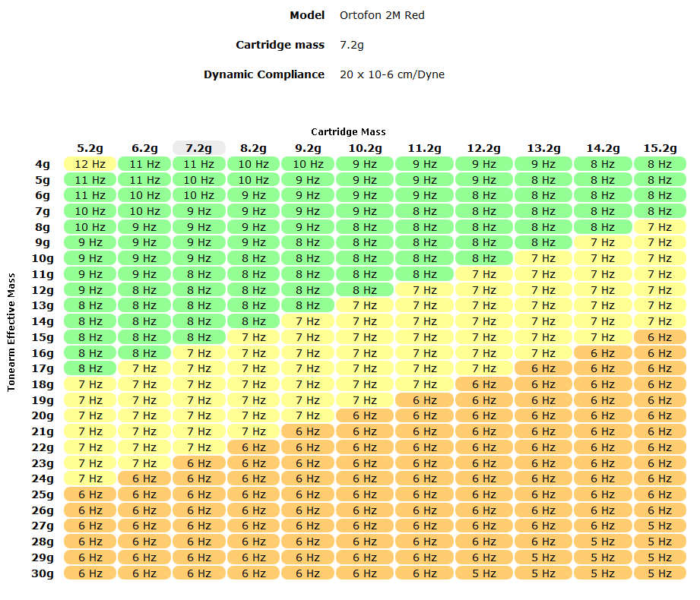Click the 12.2g column header
This screenshot has height=600, width=700.
pyautogui.click(x=483, y=148)
